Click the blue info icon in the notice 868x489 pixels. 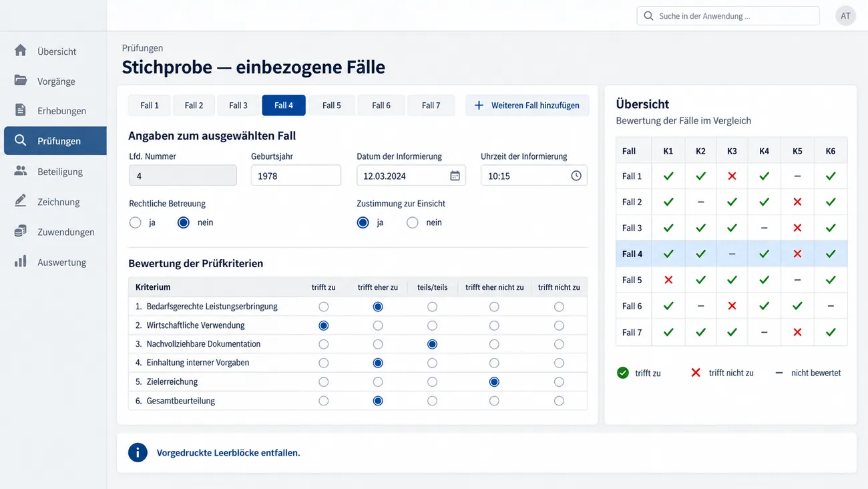[138, 452]
